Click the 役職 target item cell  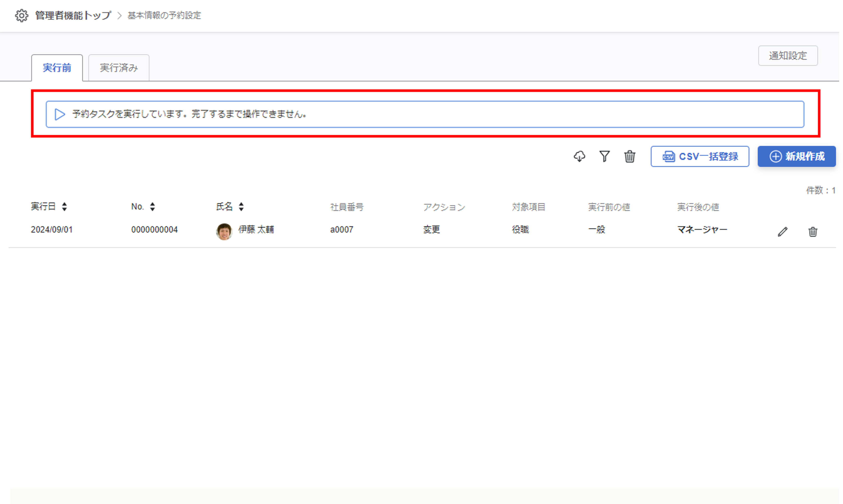(521, 230)
